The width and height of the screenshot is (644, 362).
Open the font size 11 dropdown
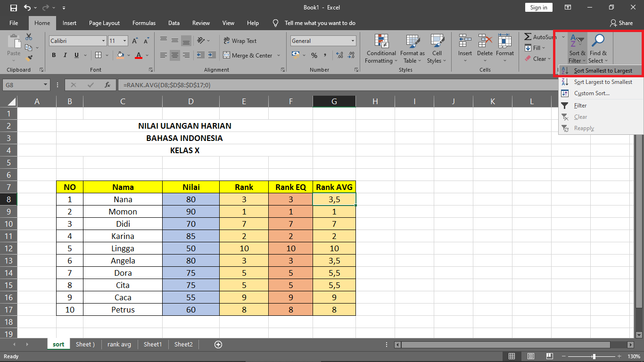point(124,41)
